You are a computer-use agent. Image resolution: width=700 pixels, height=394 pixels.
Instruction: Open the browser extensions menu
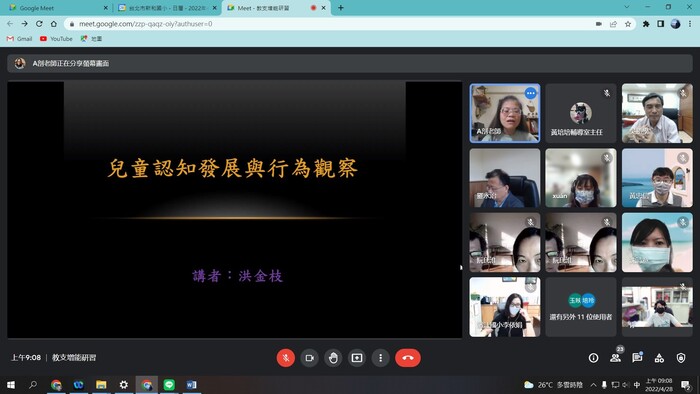tap(646, 24)
